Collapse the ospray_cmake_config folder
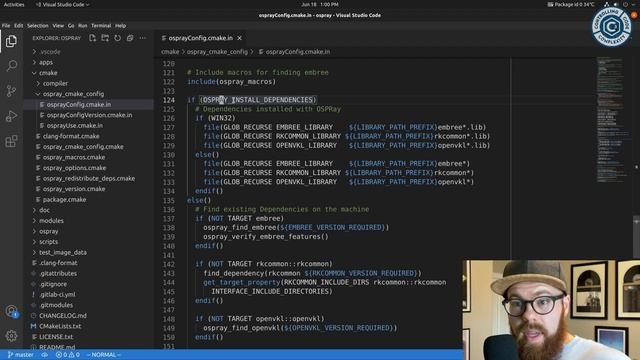Screen dimensions: 640x360 pyautogui.click(x=89, y=94)
